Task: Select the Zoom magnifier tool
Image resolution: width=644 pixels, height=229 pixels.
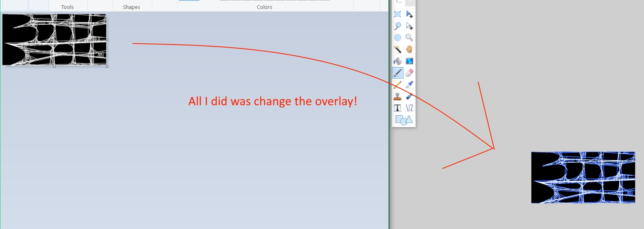Action: click(x=409, y=38)
